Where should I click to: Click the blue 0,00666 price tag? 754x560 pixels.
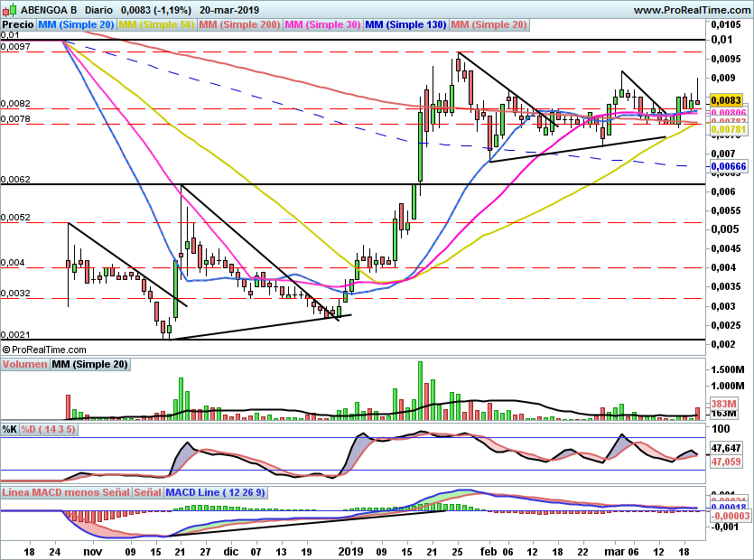pyautogui.click(x=729, y=166)
